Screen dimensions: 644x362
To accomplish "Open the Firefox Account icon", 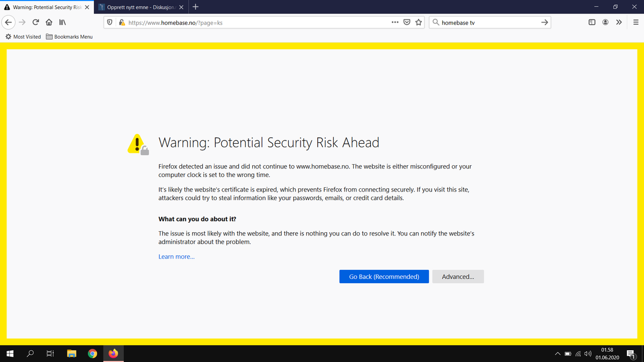I will [x=605, y=23].
